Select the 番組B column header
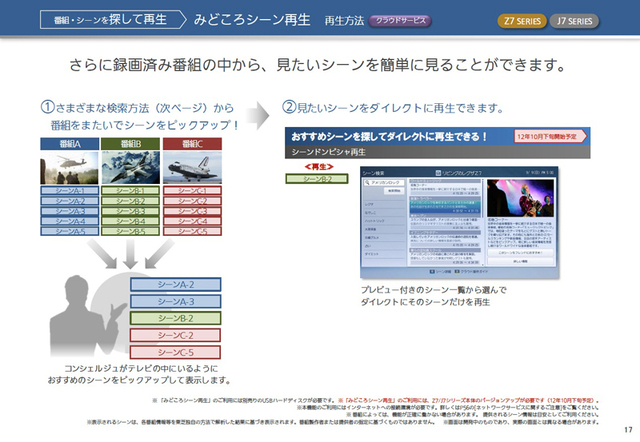Screen dimensions: 640x442 pyautogui.click(x=130, y=144)
